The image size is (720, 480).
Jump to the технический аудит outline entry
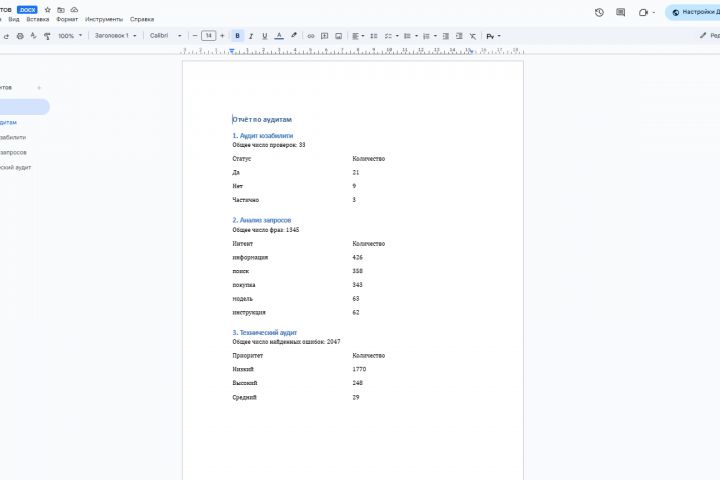pos(16,168)
